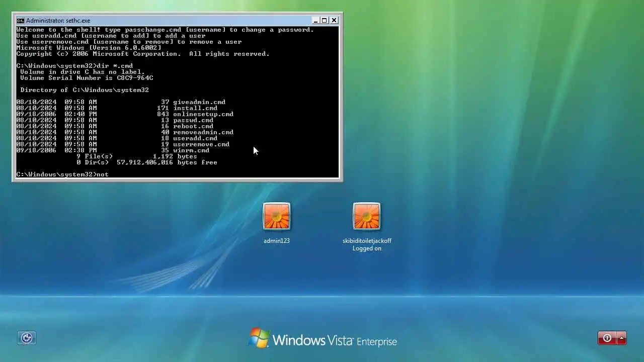Image resolution: width=644 pixels, height=362 pixels.
Task: Click the Microsoft Windows version line
Action: (89, 48)
